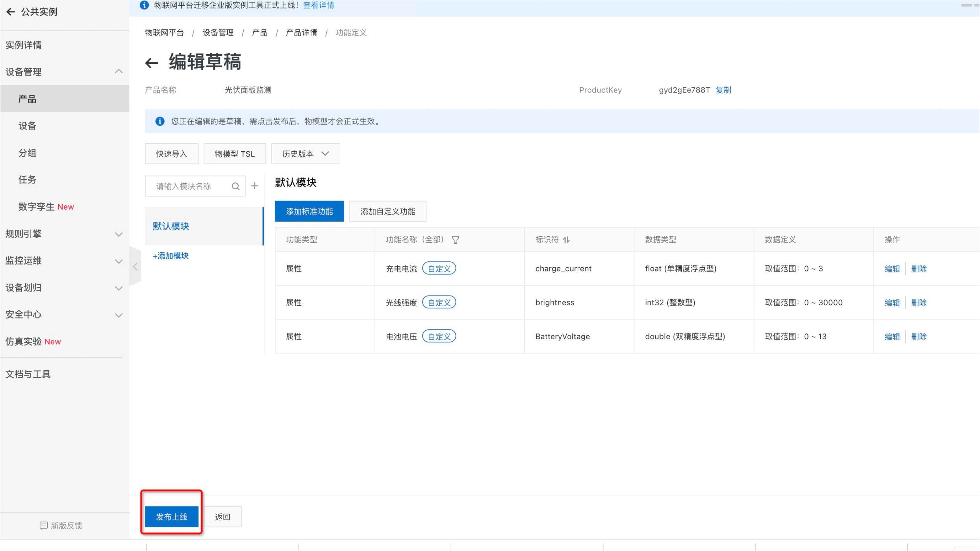Open 文档与工具 in the sidebar

click(28, 374)
